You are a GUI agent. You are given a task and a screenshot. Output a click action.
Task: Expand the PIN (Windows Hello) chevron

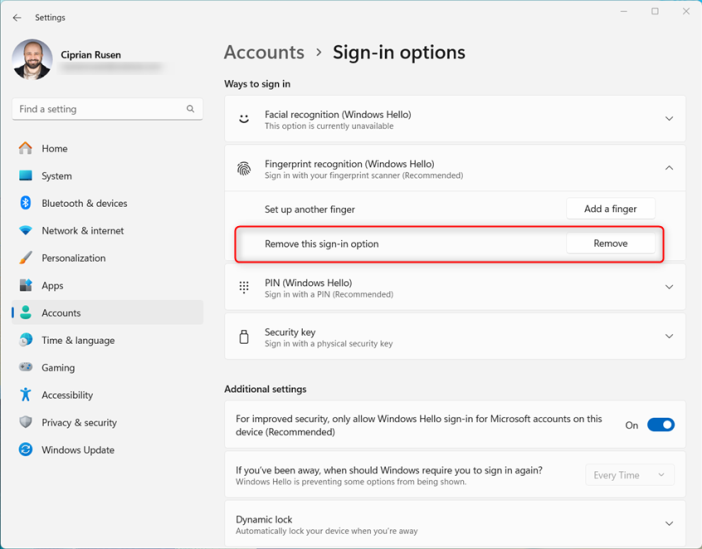pyautogui.click(x=669, y=287)
